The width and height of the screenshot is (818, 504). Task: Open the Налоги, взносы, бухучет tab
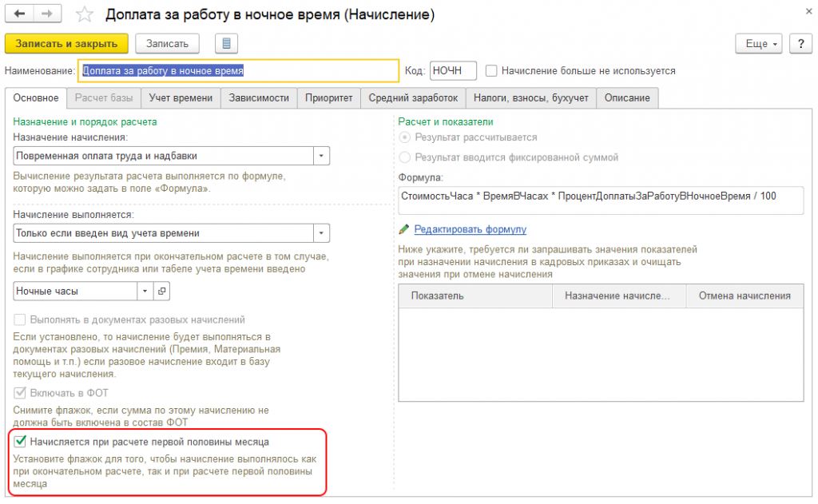531,98
